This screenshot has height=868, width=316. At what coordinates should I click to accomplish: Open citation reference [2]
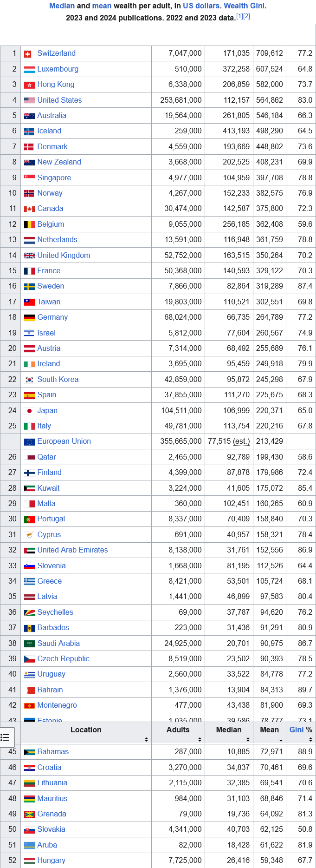pos(246,16)
